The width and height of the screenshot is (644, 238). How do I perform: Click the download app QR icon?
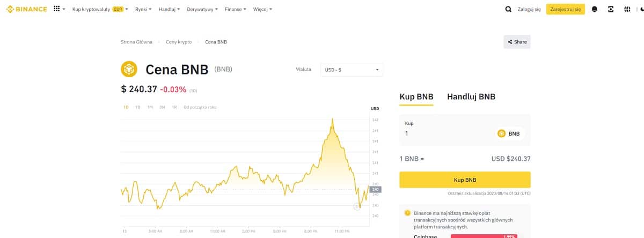tap(611, 9)
